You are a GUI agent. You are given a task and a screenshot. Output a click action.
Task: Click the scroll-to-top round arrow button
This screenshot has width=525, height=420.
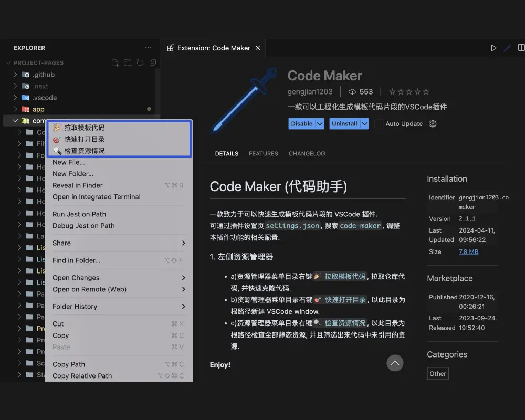click(395, 363)
